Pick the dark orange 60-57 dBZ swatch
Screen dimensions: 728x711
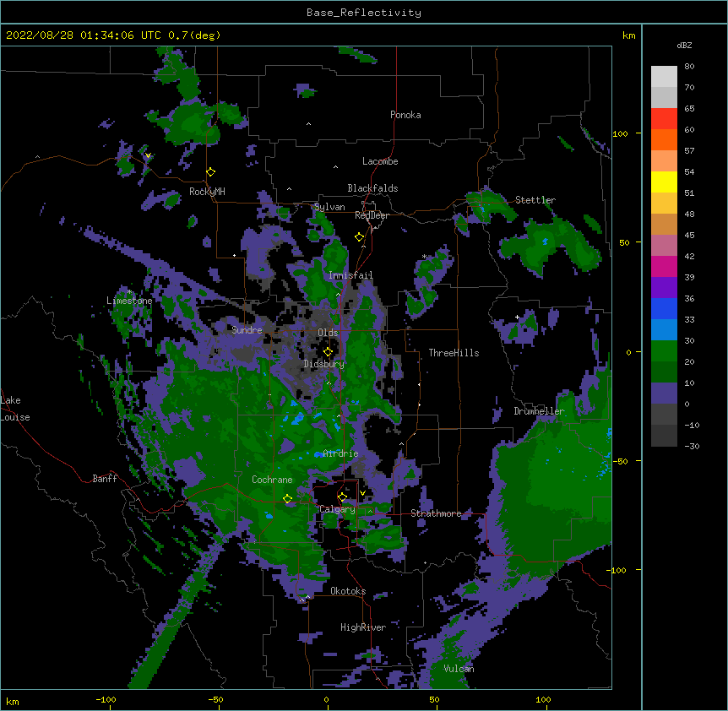[x=664, y=140]
